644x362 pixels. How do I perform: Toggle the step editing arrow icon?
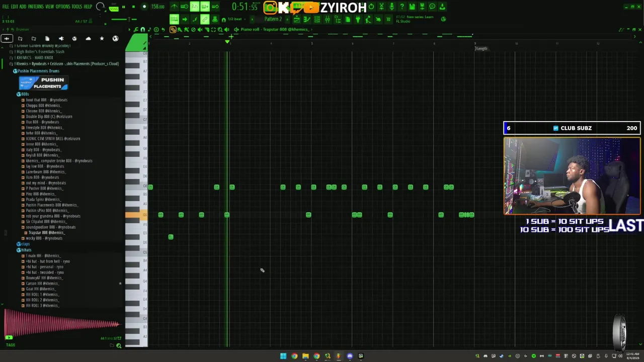click(x=185, y=19)
